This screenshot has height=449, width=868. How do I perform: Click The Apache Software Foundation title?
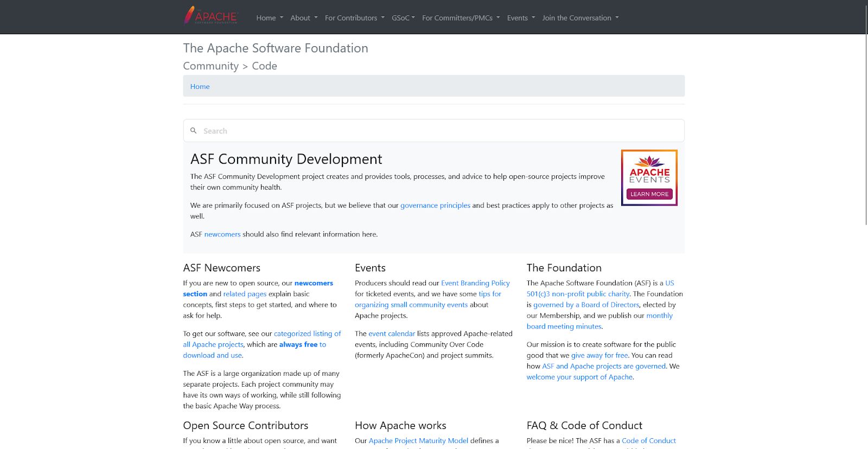pyautogui.click(x=276, y=48)
